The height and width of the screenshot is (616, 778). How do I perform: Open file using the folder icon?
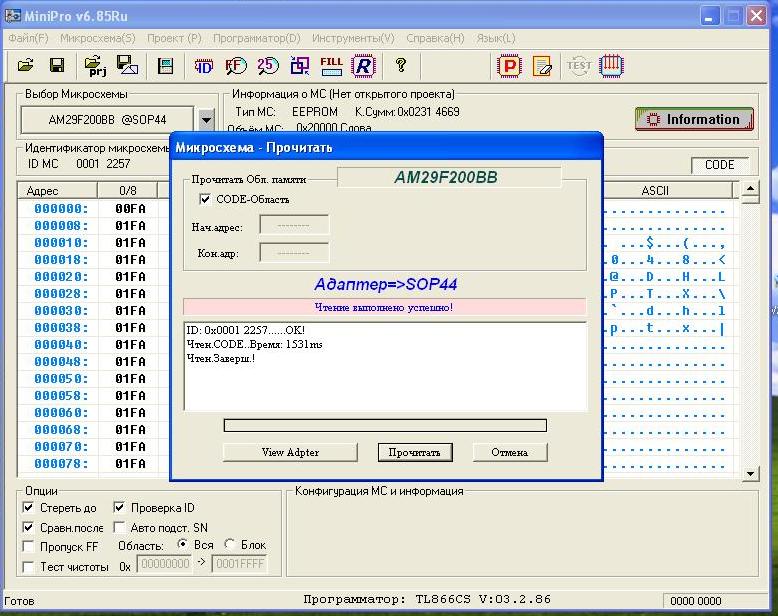26,65
